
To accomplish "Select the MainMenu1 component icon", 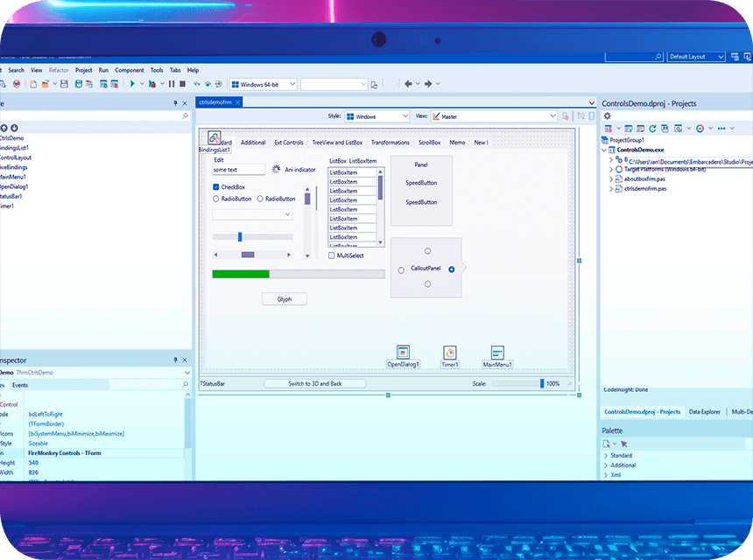I will click(x=497, y=353).
